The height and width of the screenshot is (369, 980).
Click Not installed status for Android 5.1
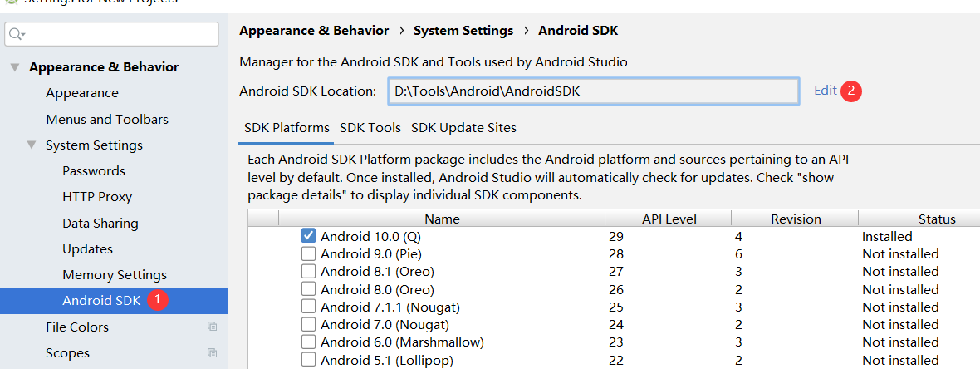pyautogui.click(x=900, y=360)
